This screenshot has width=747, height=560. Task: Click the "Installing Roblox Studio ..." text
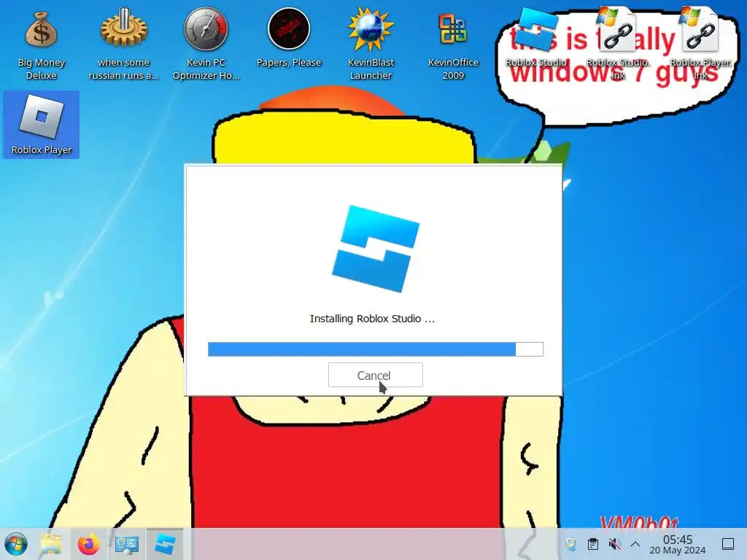[x=372, y=319]
